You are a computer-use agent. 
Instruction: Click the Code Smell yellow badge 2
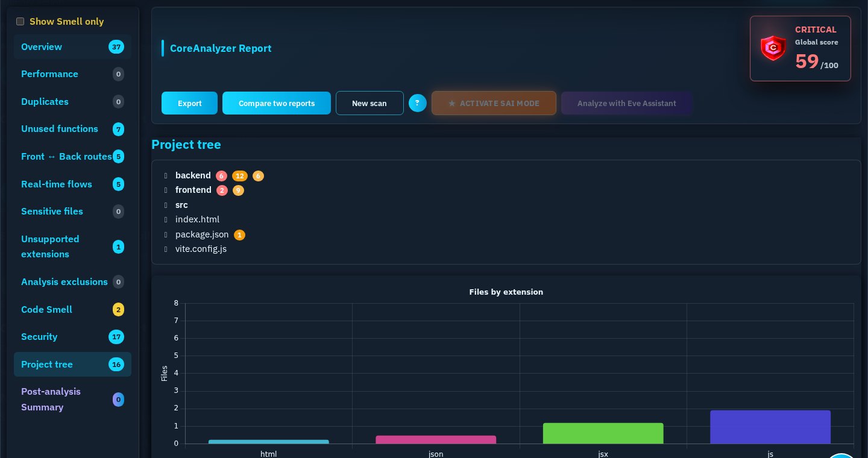pyautogui.click(x=118, y=310)
